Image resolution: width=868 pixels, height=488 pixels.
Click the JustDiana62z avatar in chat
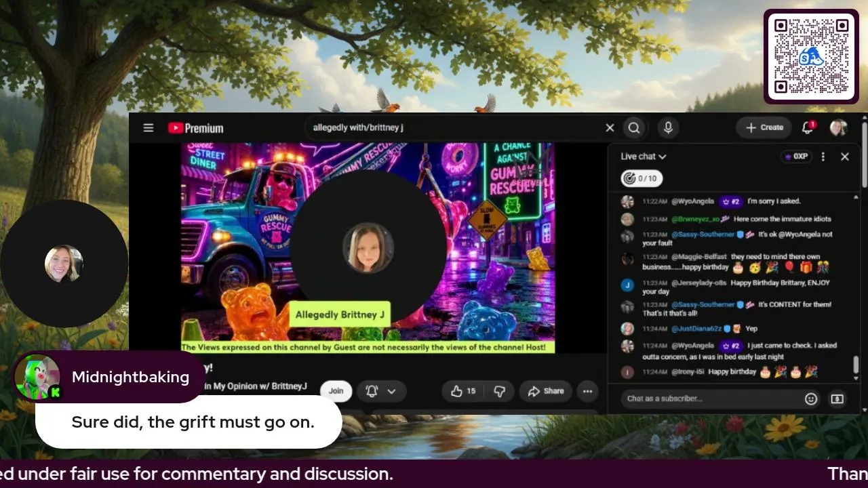click(627, 329)
